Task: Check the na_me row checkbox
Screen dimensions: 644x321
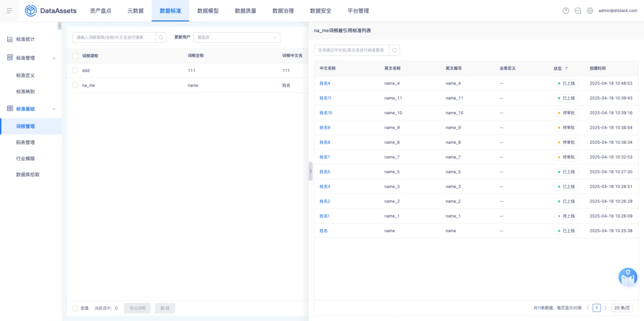Action: coord(75,85)
